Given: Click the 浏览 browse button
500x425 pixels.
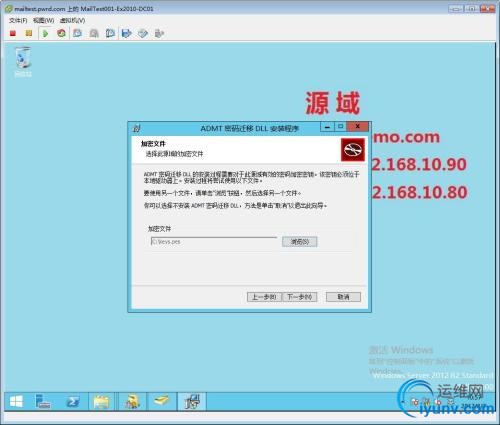Looking at the screenshot, I should point(299,242).
